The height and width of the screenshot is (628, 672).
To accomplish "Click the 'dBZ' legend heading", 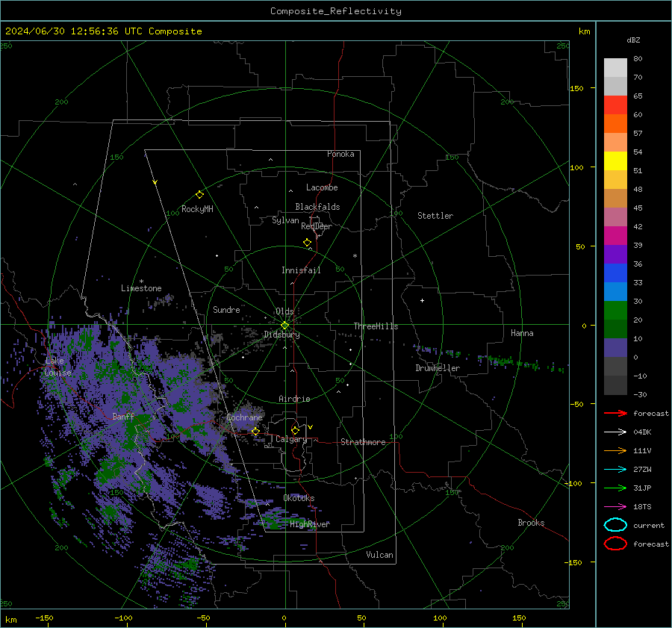I will (x=633, y=40).
